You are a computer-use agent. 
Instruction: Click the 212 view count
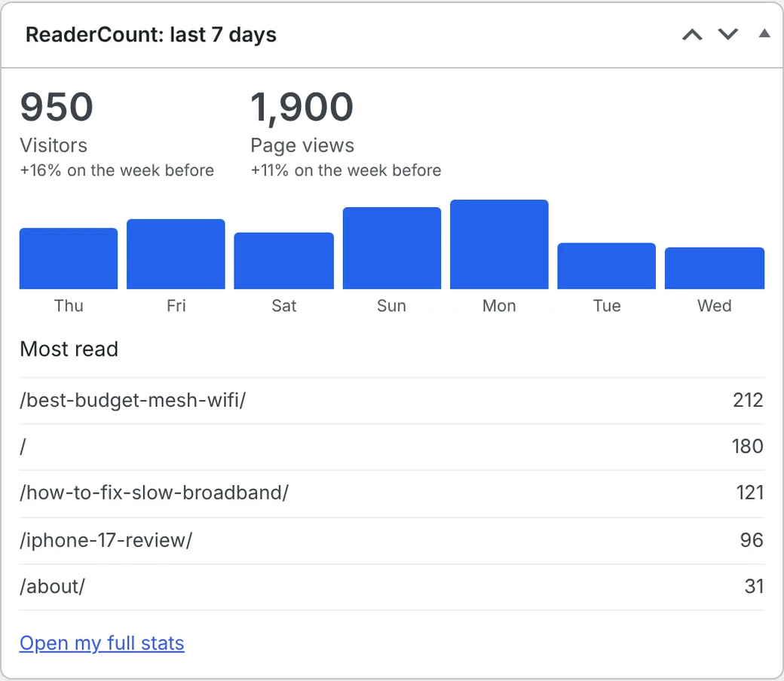click(x=748, y=400)
